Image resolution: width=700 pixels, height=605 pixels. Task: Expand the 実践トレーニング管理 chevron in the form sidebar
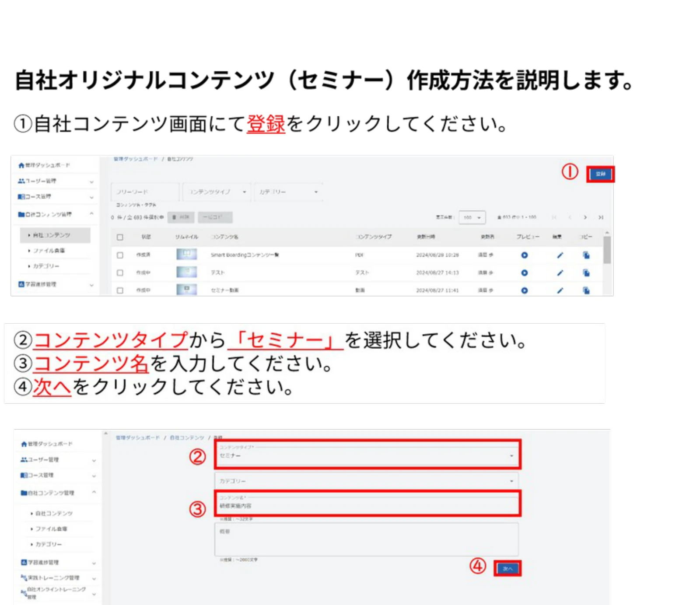(x=94, y=578)
